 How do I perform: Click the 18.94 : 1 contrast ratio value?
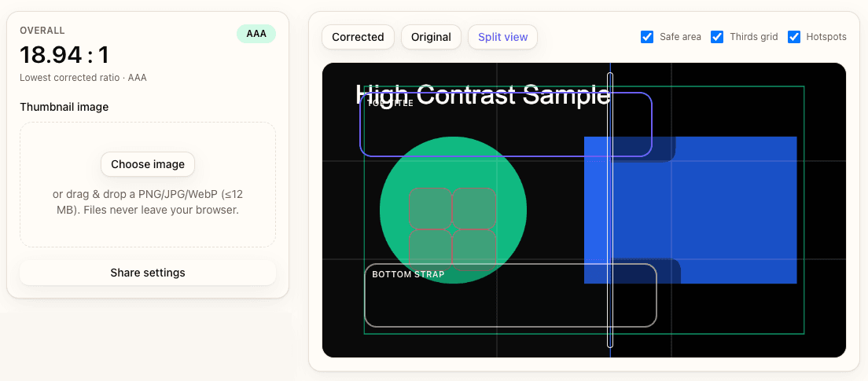(x=64, y=55)
